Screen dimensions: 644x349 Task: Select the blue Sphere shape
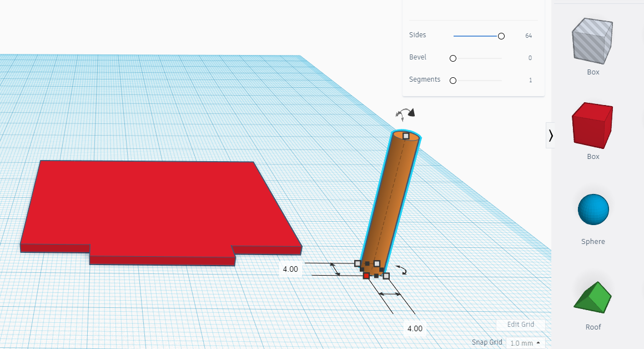click(592, 209)
